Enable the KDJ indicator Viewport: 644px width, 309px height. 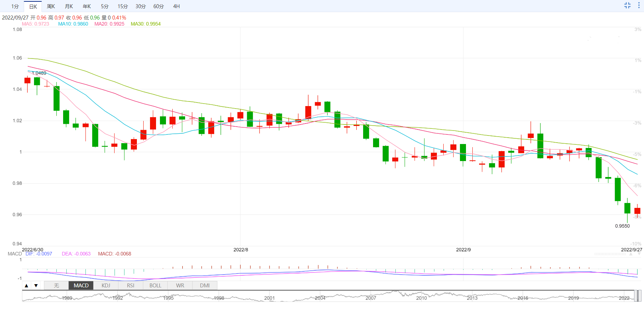(x=106, y=286)
